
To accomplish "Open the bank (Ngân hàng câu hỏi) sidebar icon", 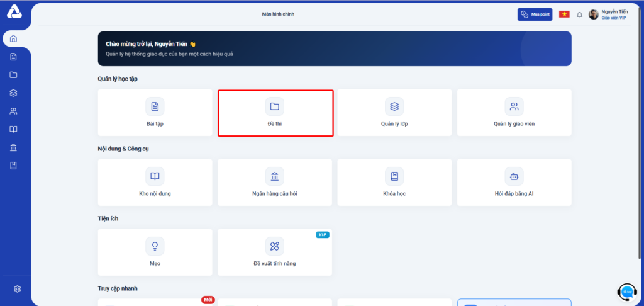I will [14, 148].
